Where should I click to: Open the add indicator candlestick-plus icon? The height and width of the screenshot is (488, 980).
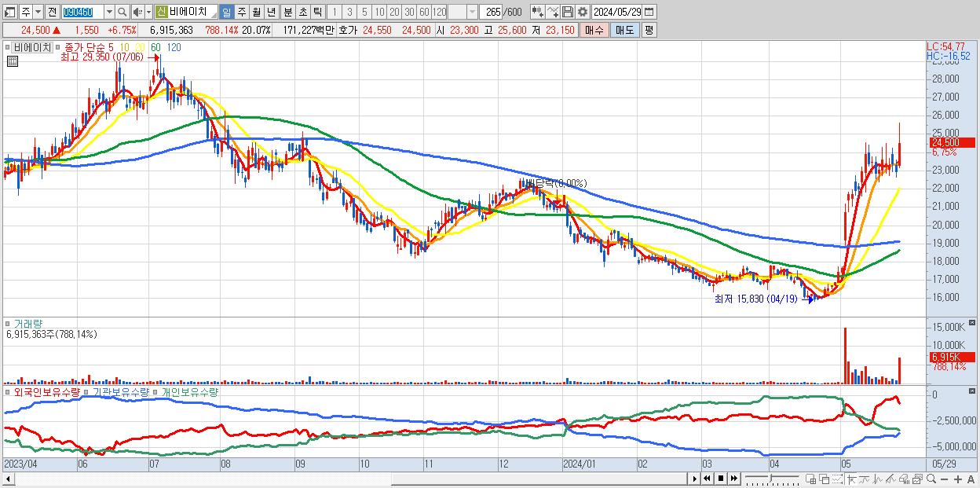point(538,12)
